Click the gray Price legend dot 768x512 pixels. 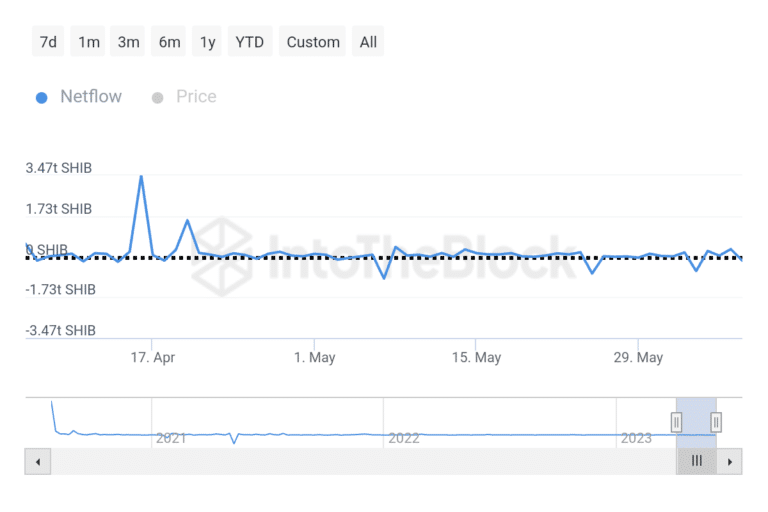(x=157, y=98)
